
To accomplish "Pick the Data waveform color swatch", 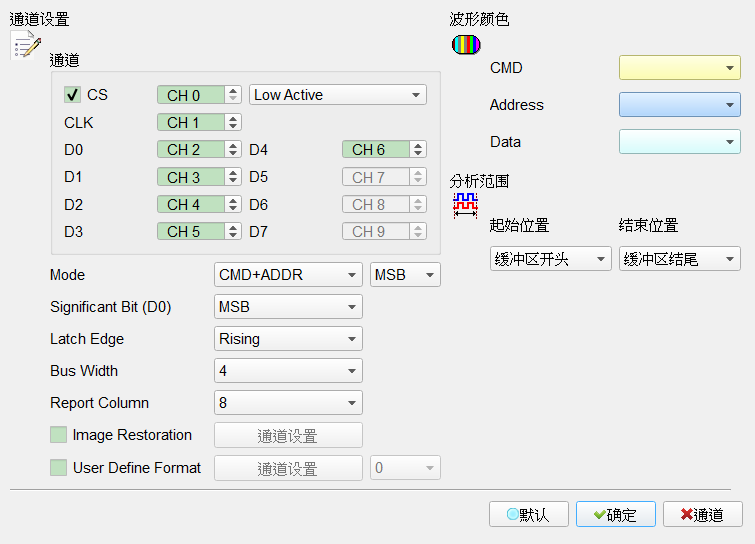I will (679, 142).
